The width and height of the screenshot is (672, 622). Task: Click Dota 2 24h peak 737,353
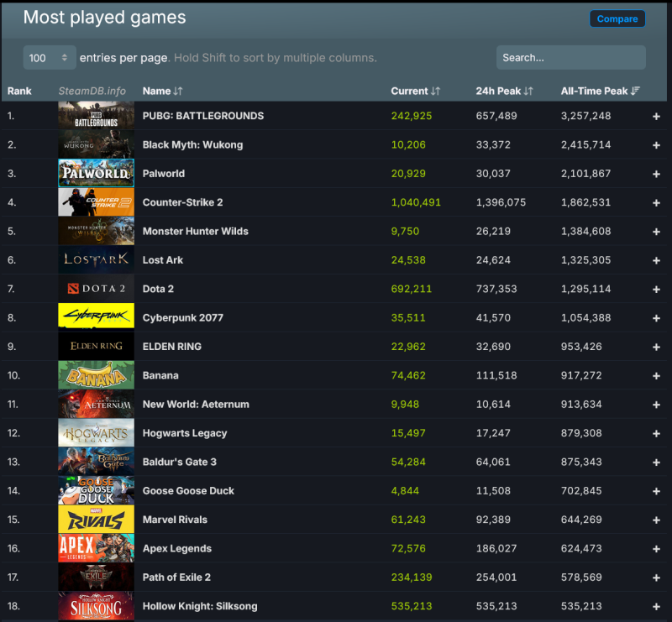(x=496, y=289)
